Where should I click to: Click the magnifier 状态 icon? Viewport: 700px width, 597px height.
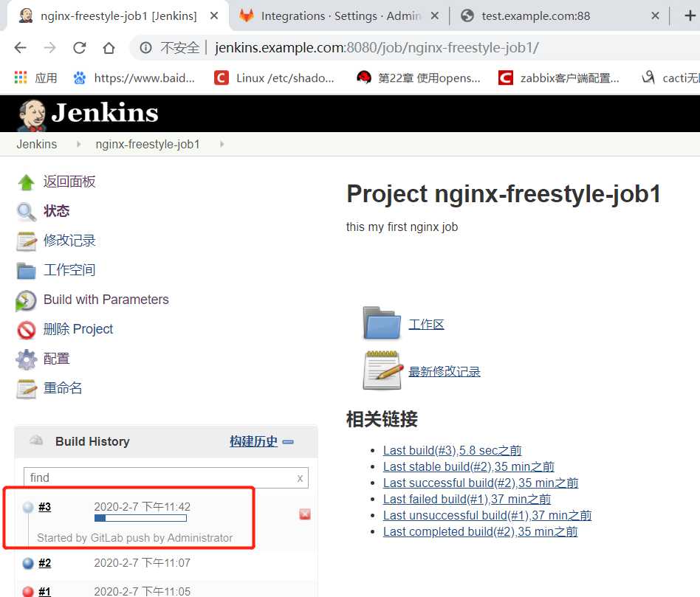(26, 212)
